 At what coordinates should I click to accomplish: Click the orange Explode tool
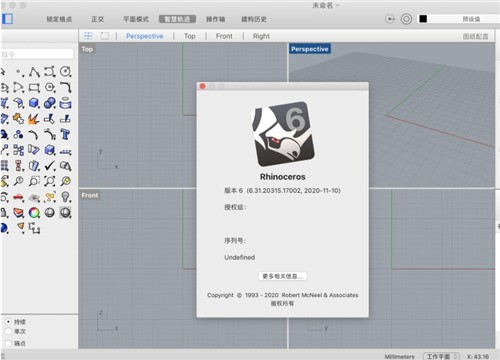(x=34, y=119)
